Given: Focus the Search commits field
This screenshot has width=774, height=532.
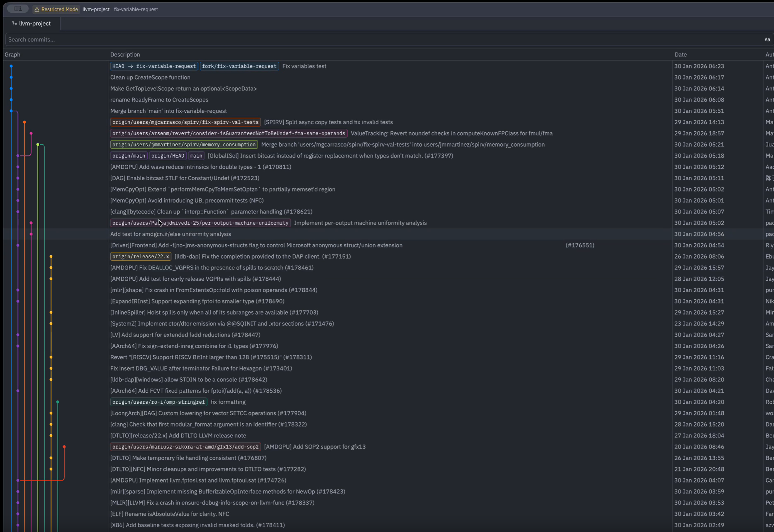Looking at the screenshot, I should (367, 39).
